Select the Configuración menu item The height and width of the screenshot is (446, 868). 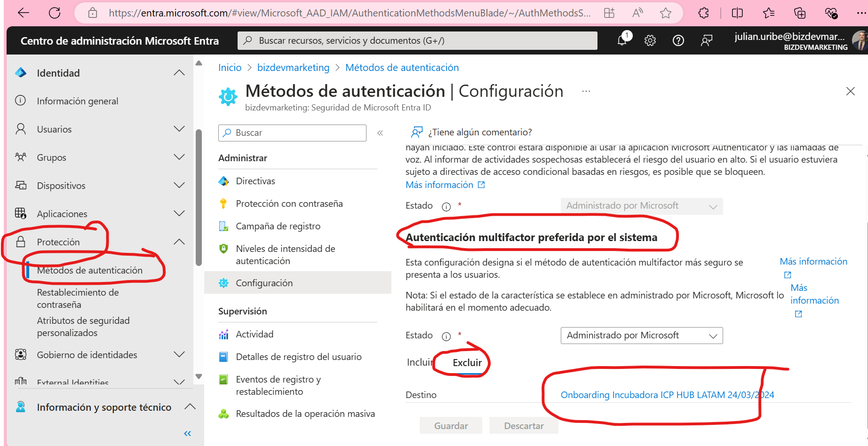pos(298,283)
